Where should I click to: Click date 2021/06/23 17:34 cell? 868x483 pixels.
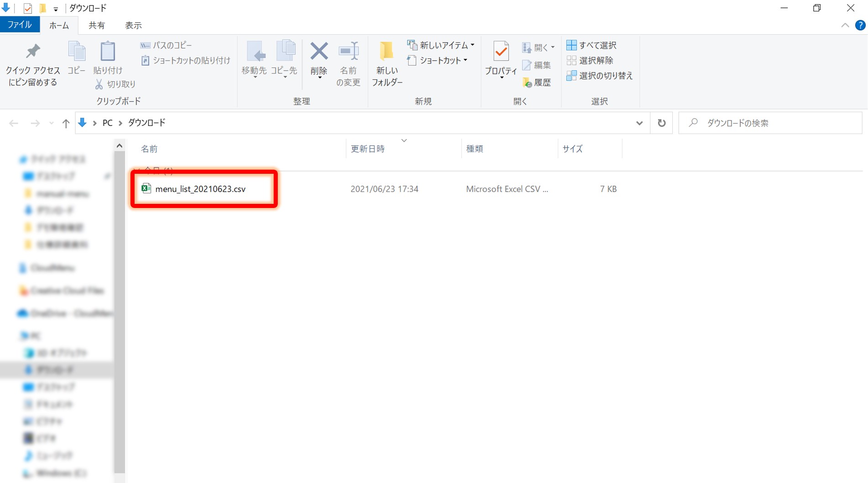[384, 189]
